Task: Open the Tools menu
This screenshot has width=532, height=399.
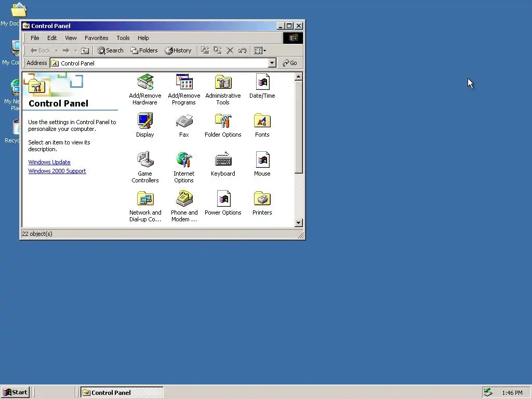Action: [x=123, y=38]
